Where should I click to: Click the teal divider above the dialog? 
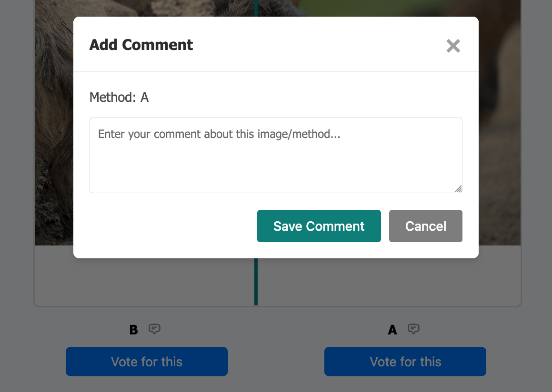click(x=256, y=8)
